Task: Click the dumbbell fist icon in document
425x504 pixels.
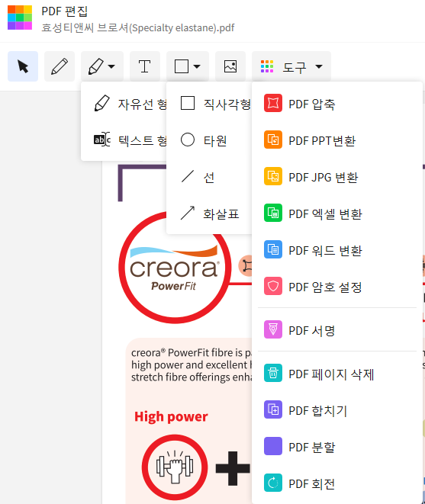Action: click(x=175, y=467)
